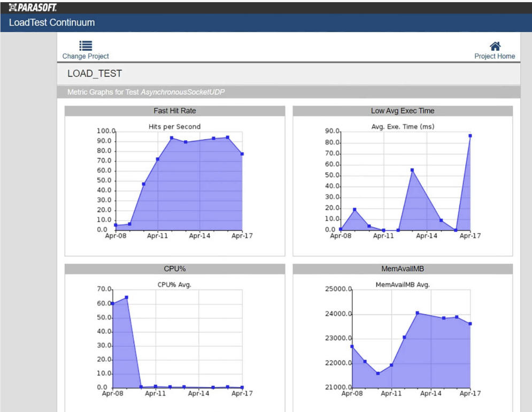Click the 25000.0 axis label in MemAvailMB chart
This screenshot has height=412, width=532.
(338, 289)
